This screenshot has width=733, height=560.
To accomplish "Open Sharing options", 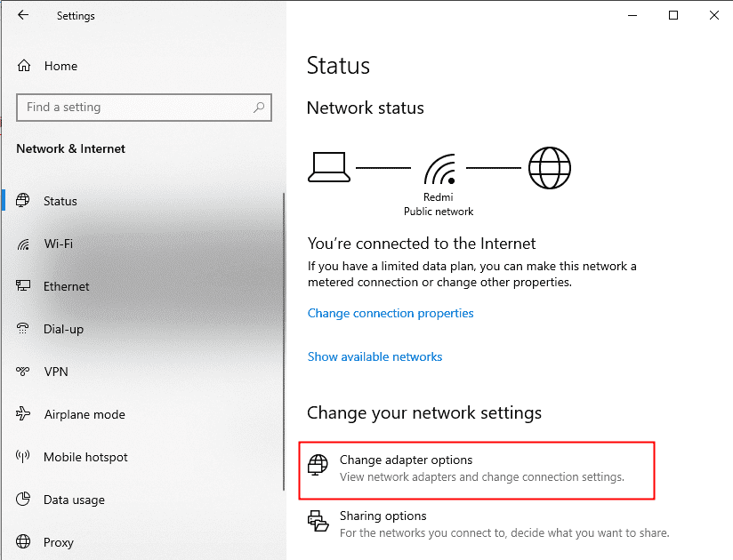I will [383, 516].
